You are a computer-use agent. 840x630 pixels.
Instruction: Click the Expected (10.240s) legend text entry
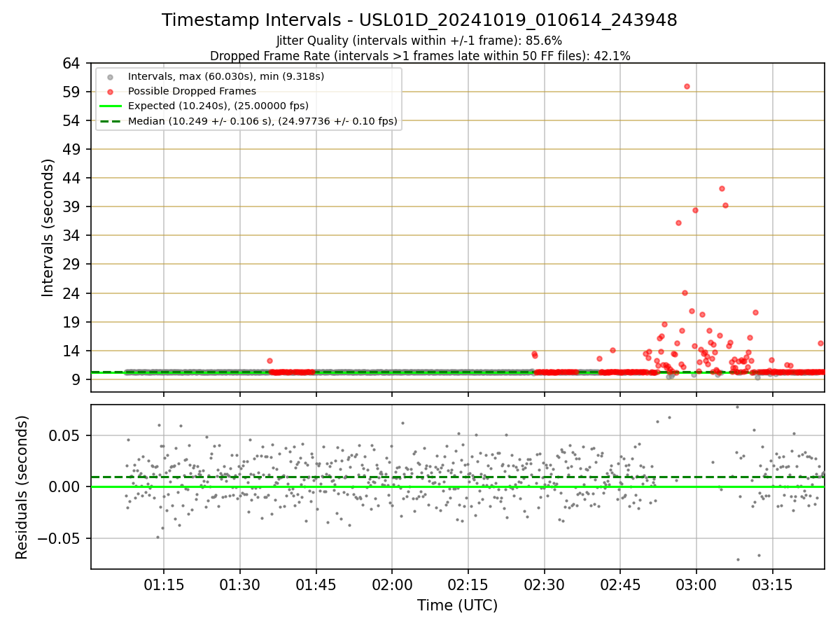pyautogui.click(x=218, y=106)
